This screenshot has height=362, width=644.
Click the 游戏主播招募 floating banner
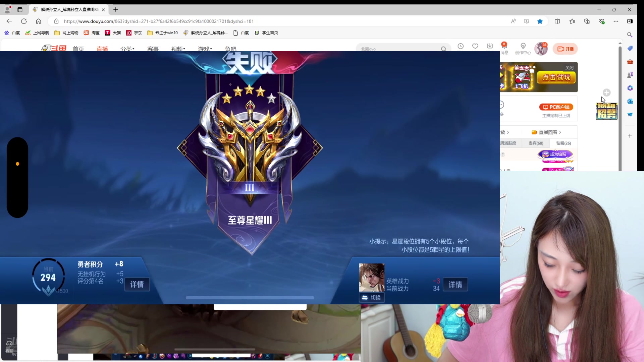606,111
